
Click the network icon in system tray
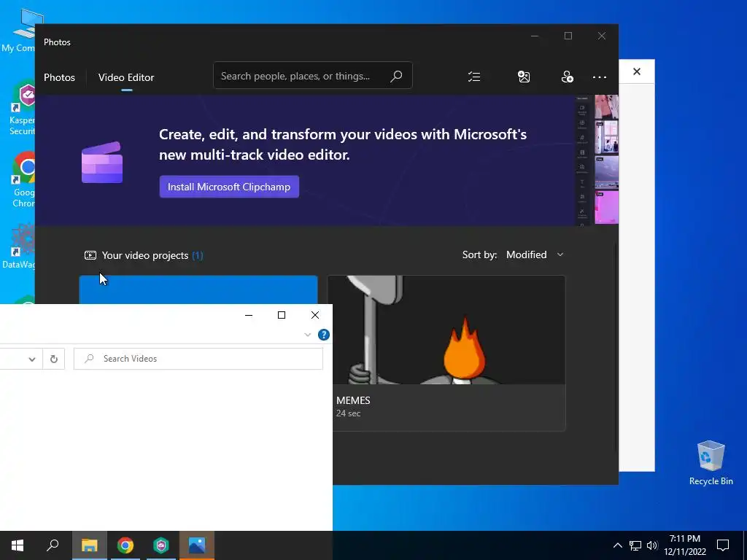tap(635, 545)
